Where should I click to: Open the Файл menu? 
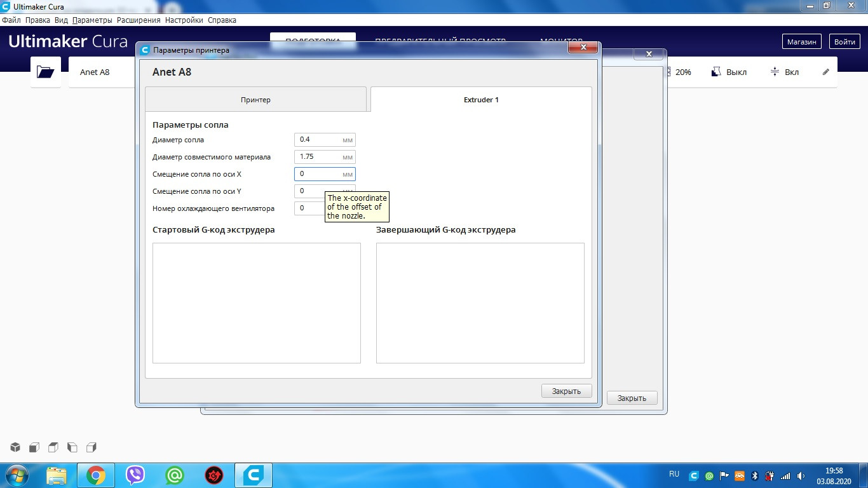pyautogui.click(x=11, y=20)
